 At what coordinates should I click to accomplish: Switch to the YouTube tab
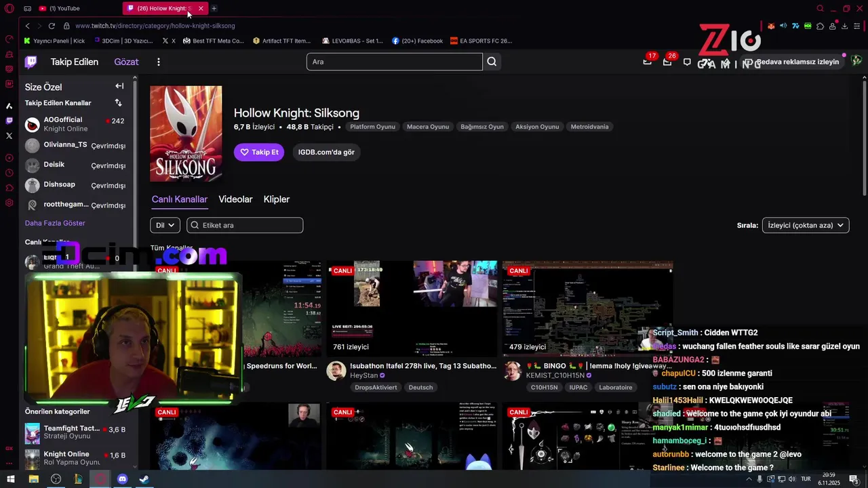coord(78,8)
